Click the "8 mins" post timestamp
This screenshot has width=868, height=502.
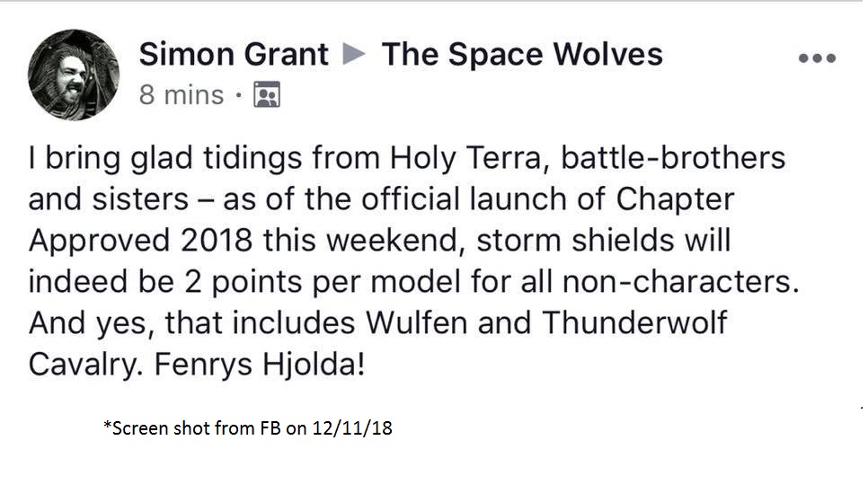pyautogui.click(x=181, y=94)
